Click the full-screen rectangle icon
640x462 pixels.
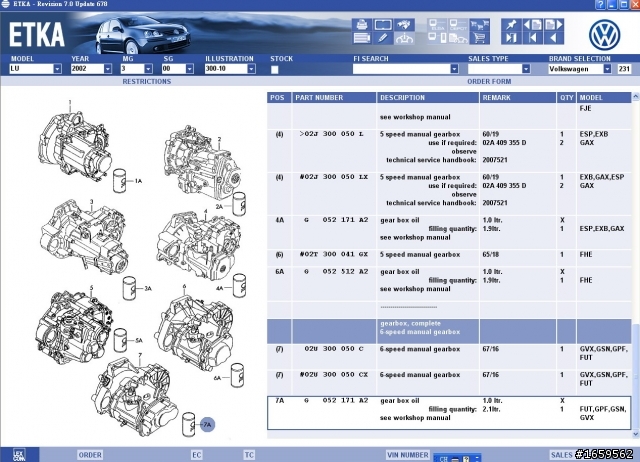[383, 24]
